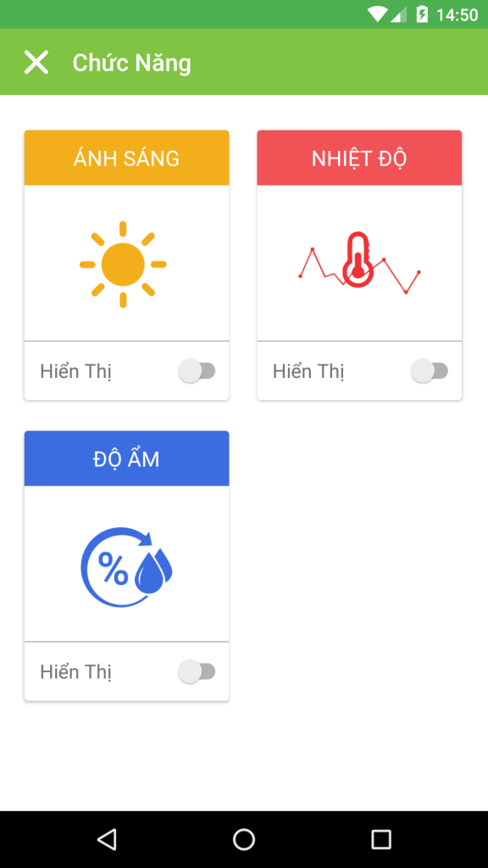Close the Chức Năng screen with X
Screen dimensions: 488x868
[x=36, y=62]
